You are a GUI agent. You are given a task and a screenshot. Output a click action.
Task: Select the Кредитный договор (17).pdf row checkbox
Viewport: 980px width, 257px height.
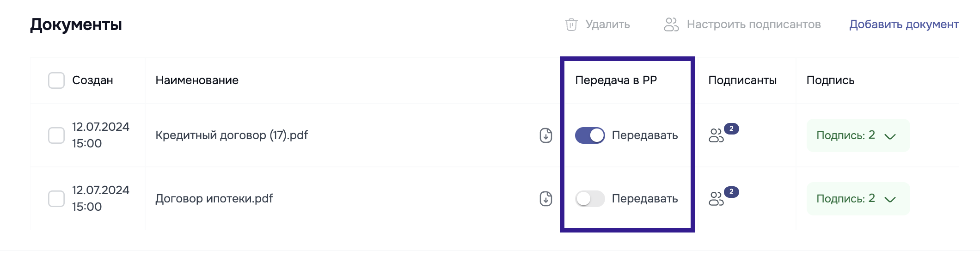(x=56, y=135)
